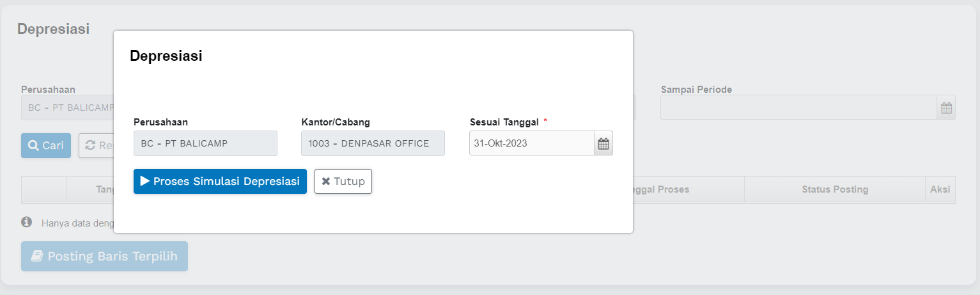The width and height of the screenshot is (980, 295).
Task: Click the dialog's Perusahaan field
Action: [205, 143]
